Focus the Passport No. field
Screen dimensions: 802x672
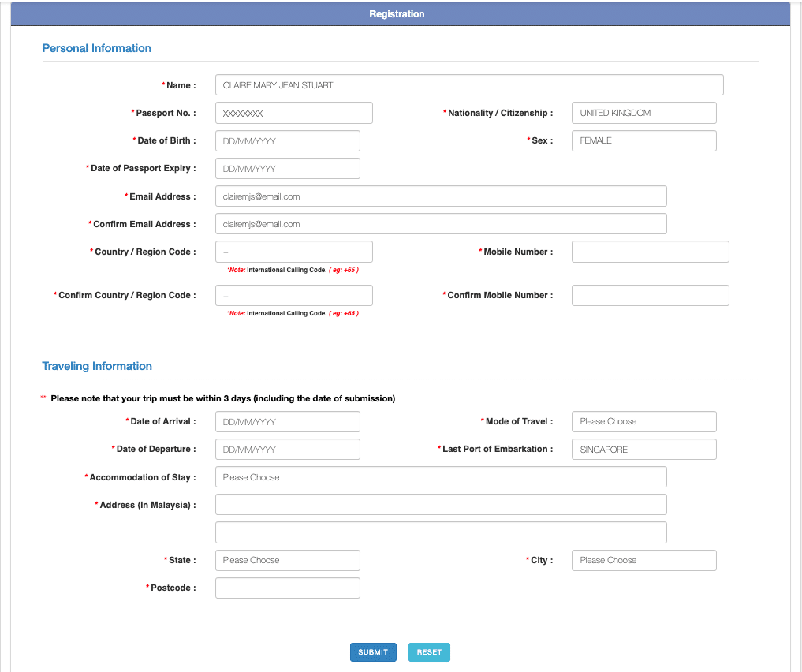point(293,113)
